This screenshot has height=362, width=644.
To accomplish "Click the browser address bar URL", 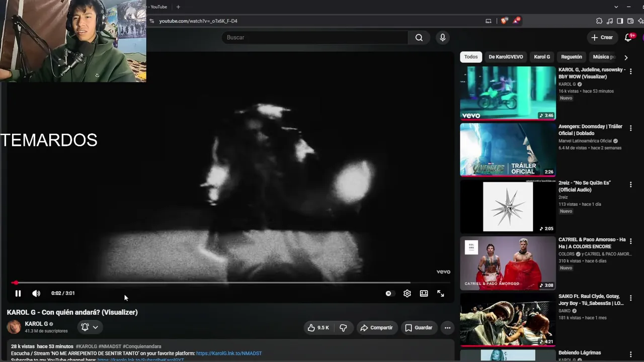I will (198, 21).
